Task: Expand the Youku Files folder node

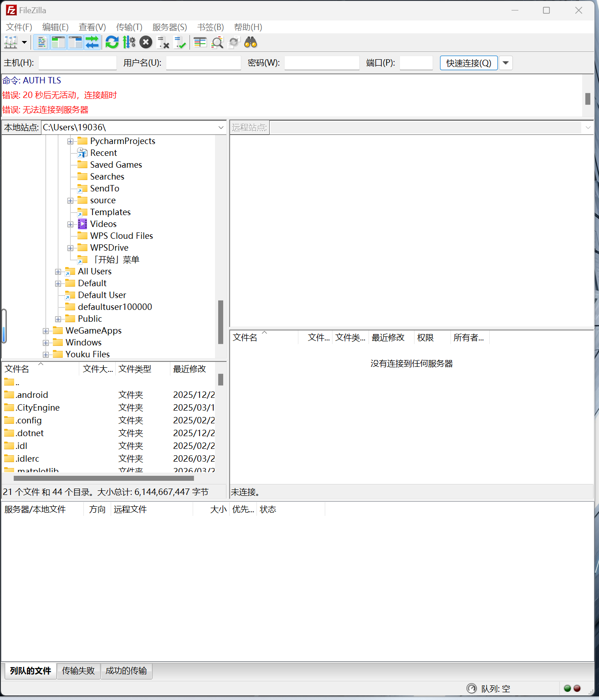Action: [x=46, y=355]
